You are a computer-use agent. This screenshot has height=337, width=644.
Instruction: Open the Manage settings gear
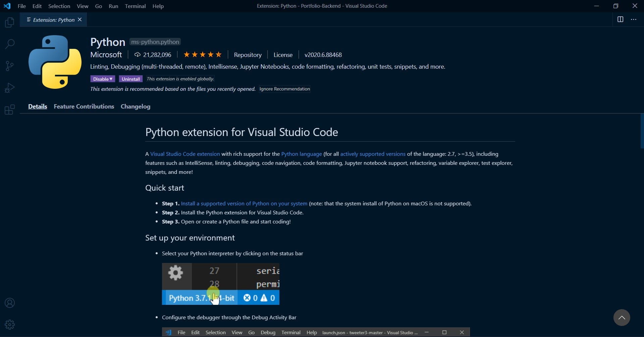9,324
